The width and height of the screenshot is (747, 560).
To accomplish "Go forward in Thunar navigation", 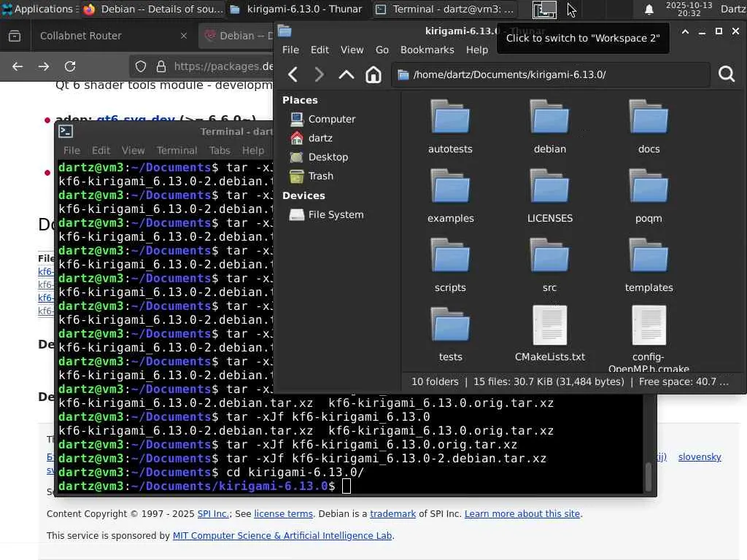I will point(320,74).
